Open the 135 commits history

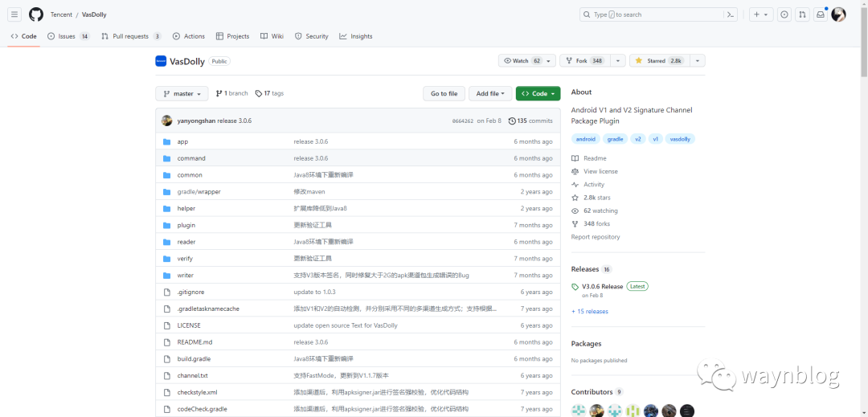(530, 121)
